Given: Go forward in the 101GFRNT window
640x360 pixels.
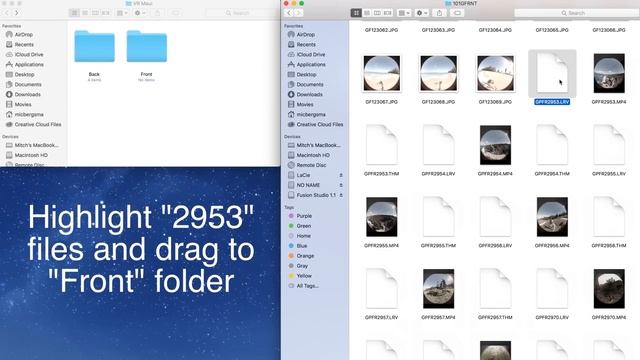Looking at the screenshot, I should coord(298,13).
